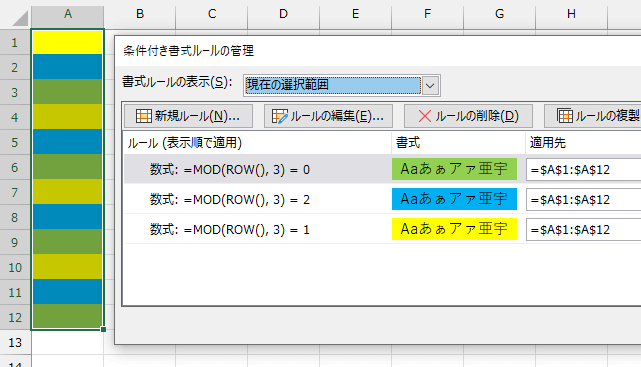The image size is (641, 367).
Task: Click the ルールの編集(E)... button
Action: [x=328, y=116]
